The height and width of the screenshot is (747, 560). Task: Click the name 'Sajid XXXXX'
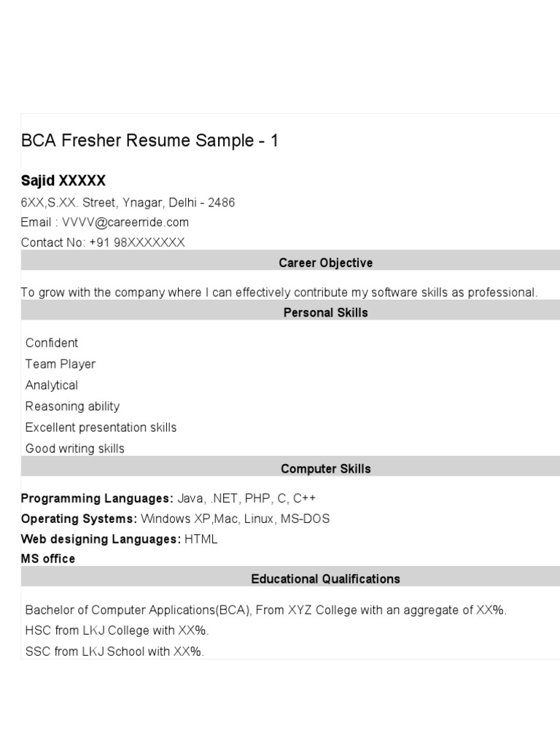(x=63, y=180)
